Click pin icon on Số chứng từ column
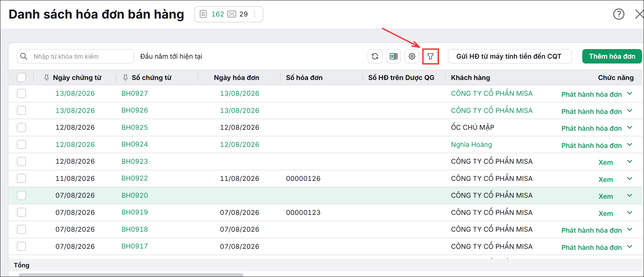644x277 pixels. [125, 78]
